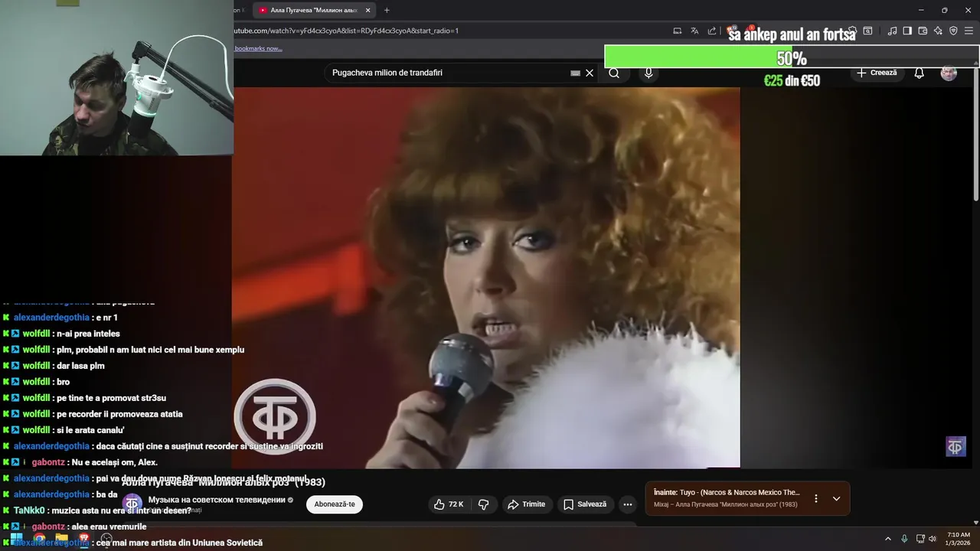Open the AI assistant sparkle icon

[938, 31]
